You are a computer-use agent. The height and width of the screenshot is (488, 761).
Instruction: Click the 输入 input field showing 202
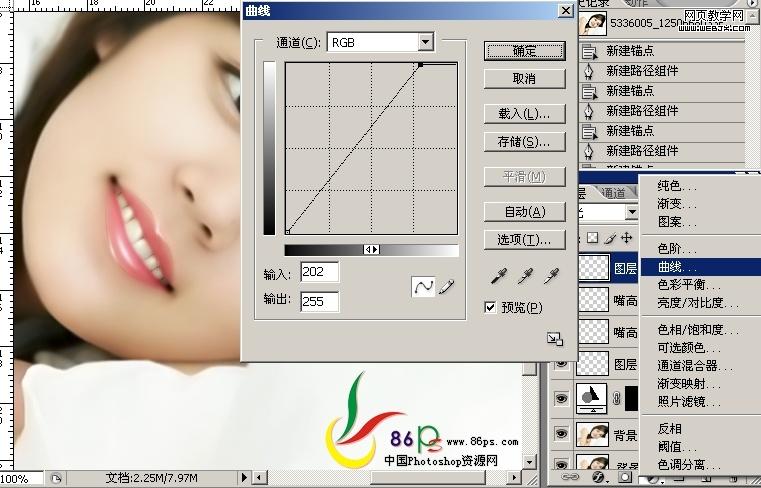[319, 272]
